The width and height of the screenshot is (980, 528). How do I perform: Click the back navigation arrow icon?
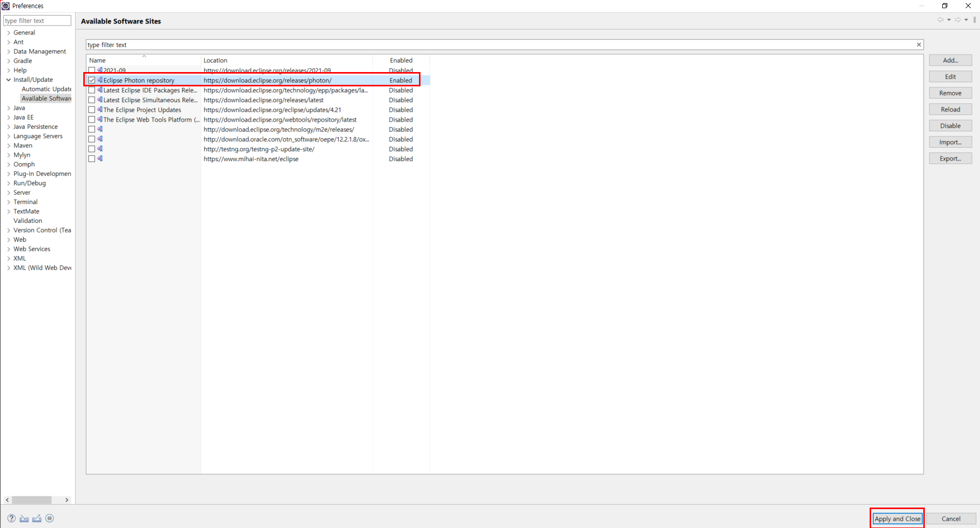point(940,20)
